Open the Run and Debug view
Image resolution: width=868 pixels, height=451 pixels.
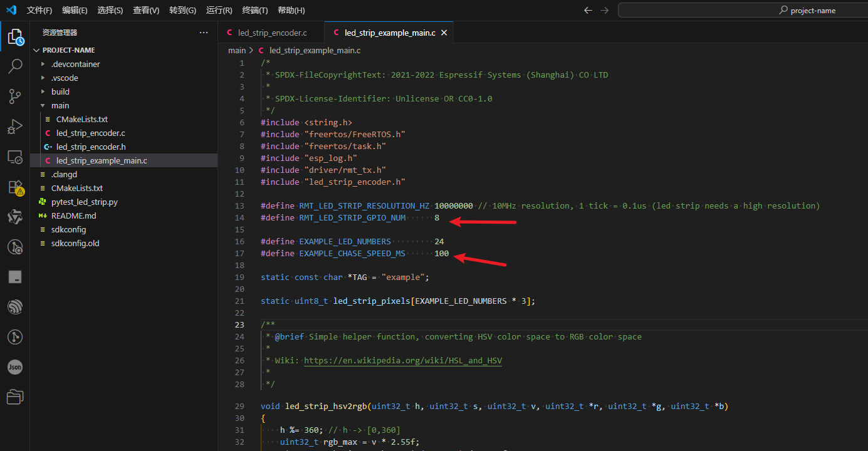tap(15, 127)
